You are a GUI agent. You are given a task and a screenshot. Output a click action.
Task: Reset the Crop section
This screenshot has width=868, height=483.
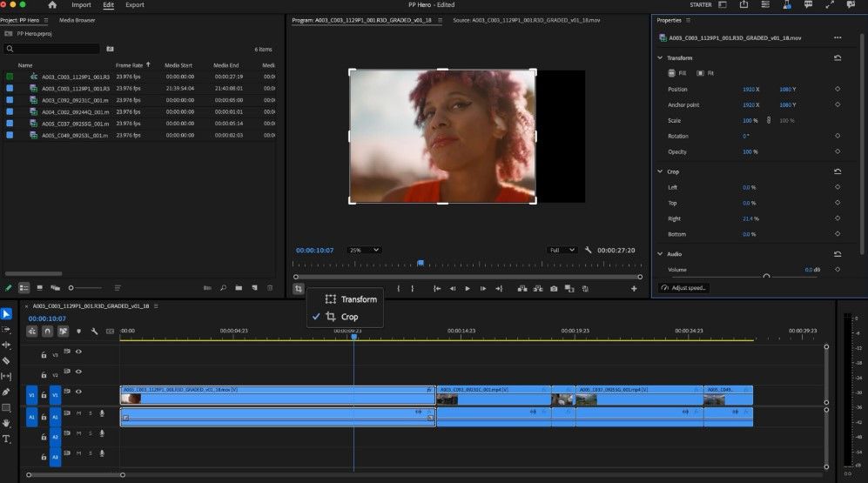tap(838, 171)
